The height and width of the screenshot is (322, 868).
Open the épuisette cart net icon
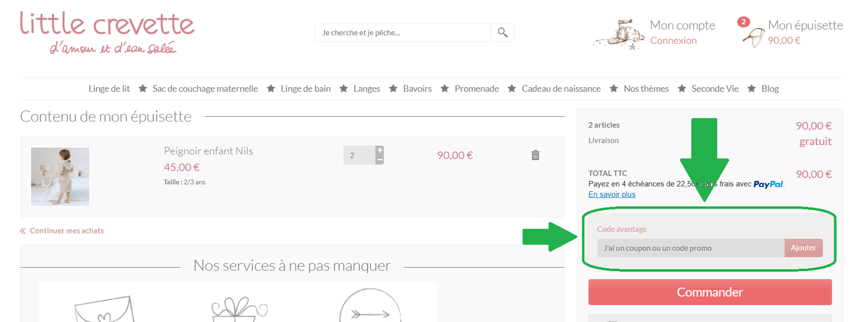click(x=753, y=37)
